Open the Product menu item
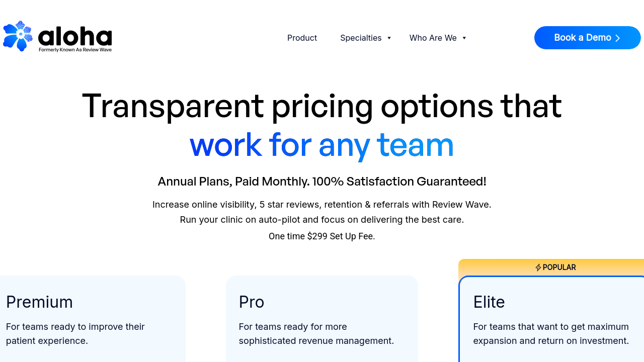The width and height of the screenshot is (644, 362). click(x=302, y=38)
